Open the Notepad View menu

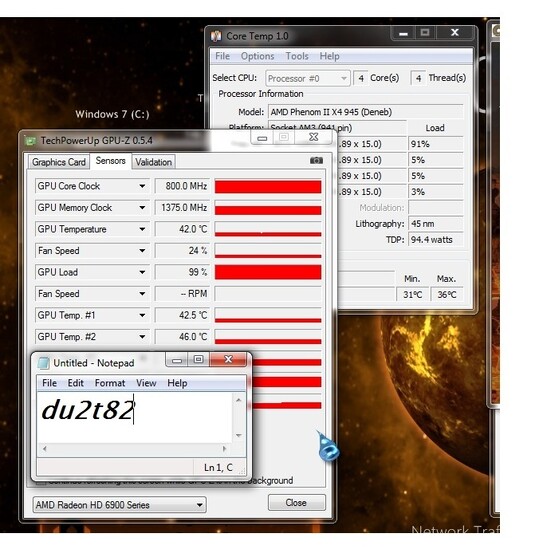coord(146,383)
